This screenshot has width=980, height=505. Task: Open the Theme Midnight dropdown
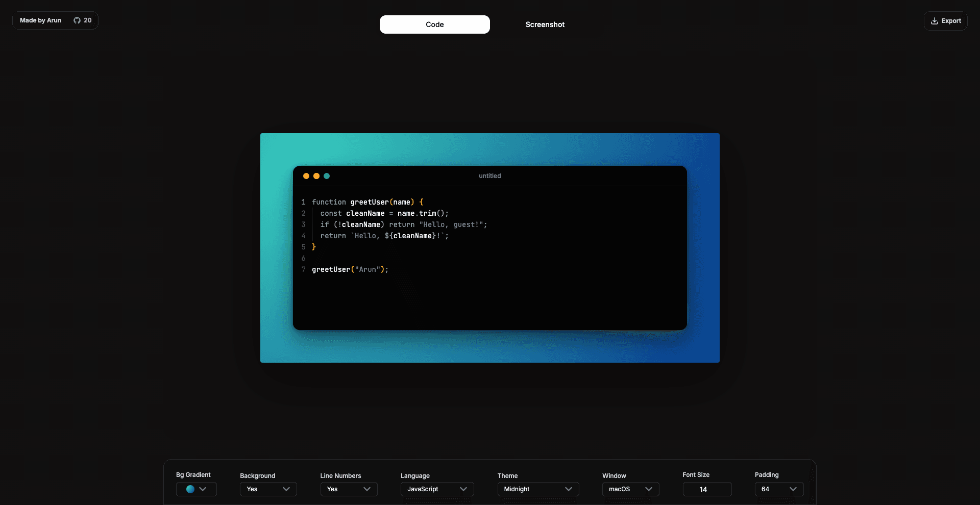pos(538,489)
